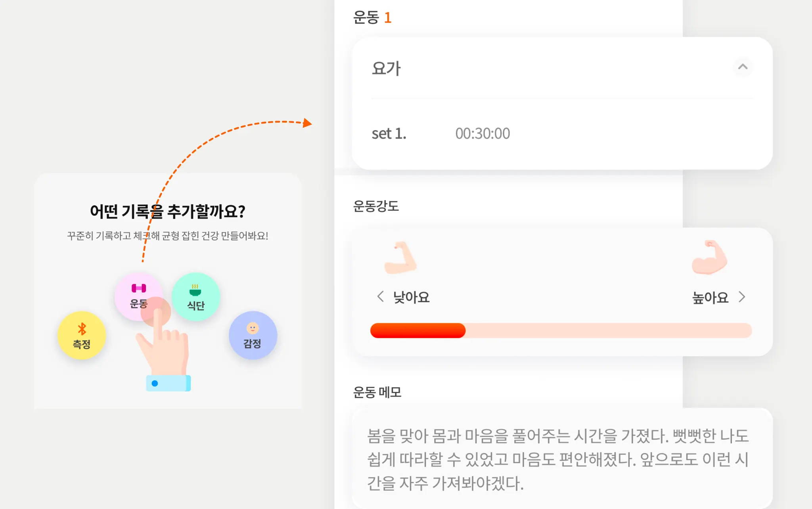Image resolution: width=812 pixels, height=509 pixels.
Task: Tap the 측정 Bluetooth measurement button
Action: pos(82,335)
